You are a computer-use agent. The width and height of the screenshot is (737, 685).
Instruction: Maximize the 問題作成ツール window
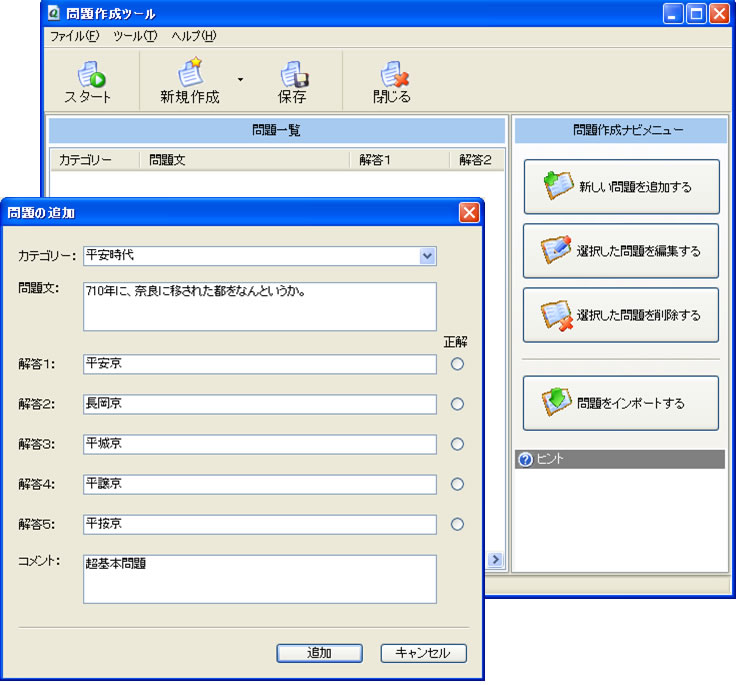696,13
